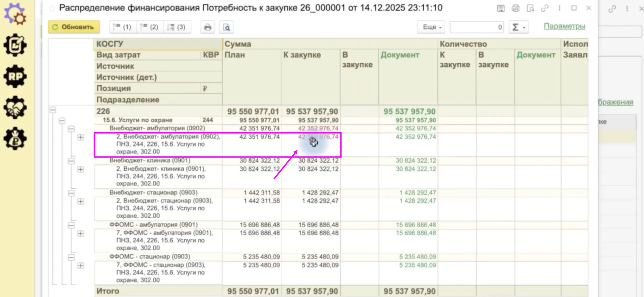The height and width of the screenshot is (297, 644).
Task: Expand position row 7, ФФОМС - амбулатория (0901)
Action: pyautogui.click(x=81, y=234)
